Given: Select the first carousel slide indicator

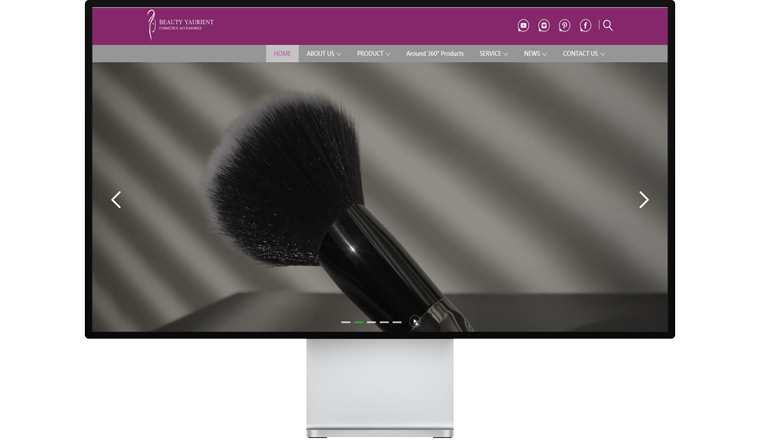Looking at the screenshot, I should 346,322.
